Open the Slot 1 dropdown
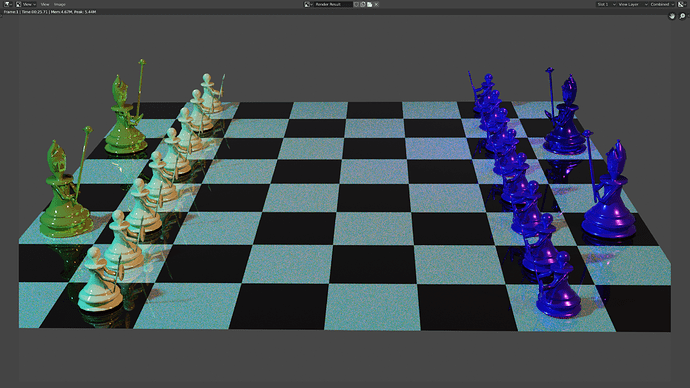This screenshot has height=388, width=690. [606, 4]
